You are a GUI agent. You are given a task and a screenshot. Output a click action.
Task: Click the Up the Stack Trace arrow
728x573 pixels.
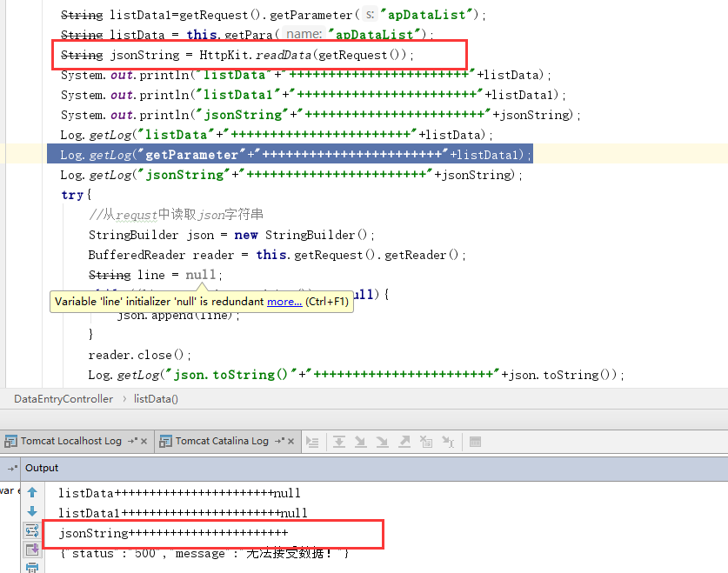[x=32, y=492]
